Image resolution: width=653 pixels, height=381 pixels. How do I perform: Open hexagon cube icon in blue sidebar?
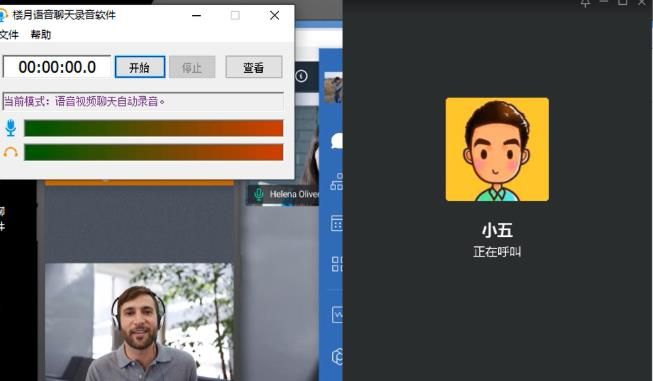[337, 357]
